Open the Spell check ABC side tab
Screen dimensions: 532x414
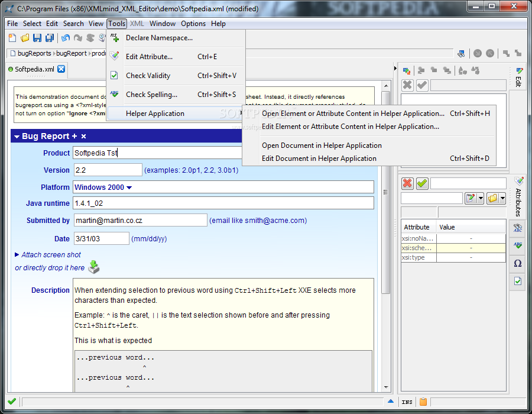click(x=518, y=245)
